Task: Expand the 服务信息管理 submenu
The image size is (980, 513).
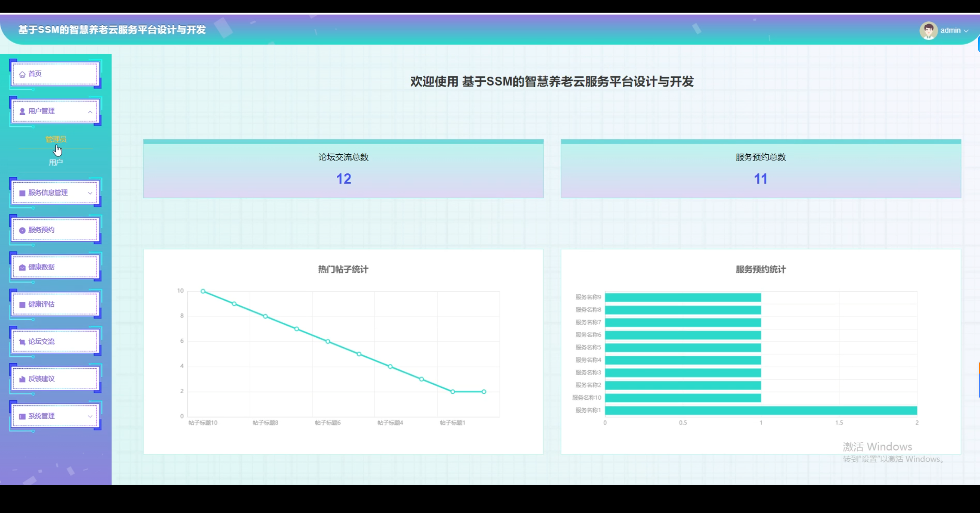Action: point(90,193)
